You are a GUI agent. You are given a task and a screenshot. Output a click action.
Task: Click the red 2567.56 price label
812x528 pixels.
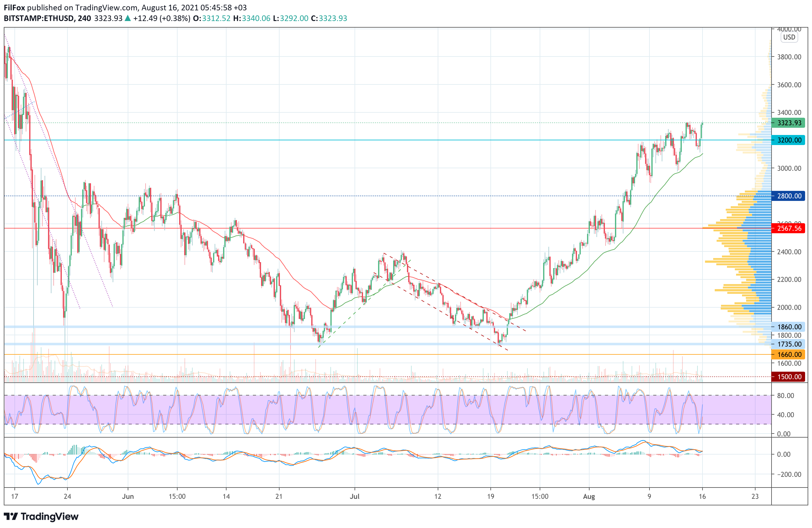[x=789, y=228]
